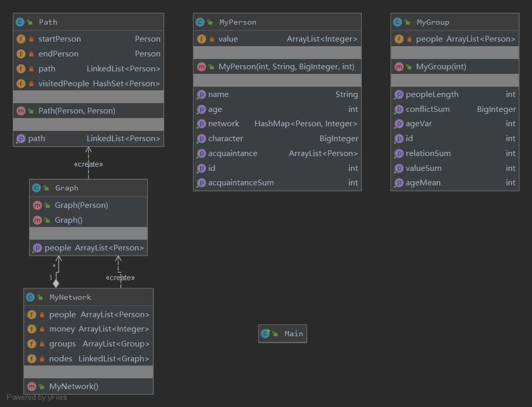Click the class icon beside Path header
Screen dimensions: 532x407
coord(21,22)
